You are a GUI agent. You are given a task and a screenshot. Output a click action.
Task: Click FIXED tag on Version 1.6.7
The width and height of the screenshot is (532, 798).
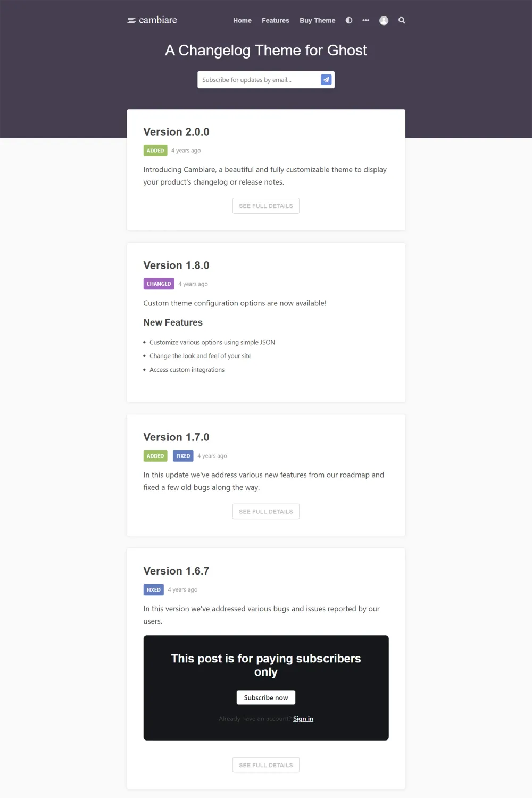(x=154, y=589)
